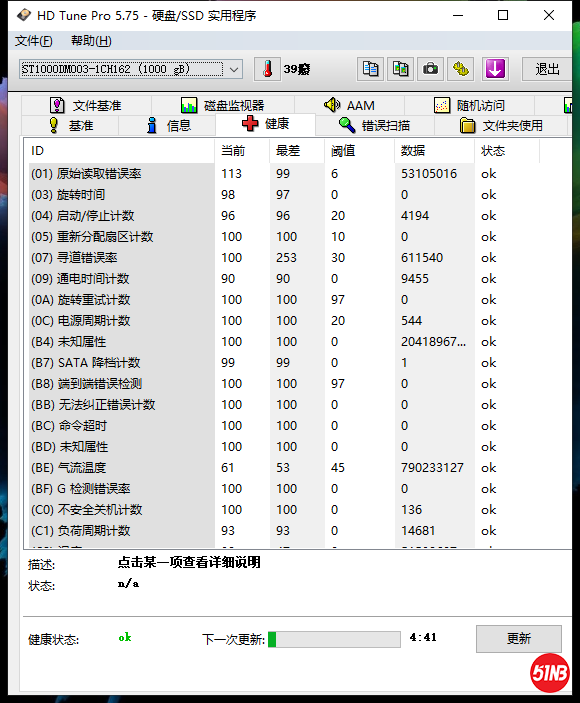
Task: Click data value 53105016
Action: (429, 174)
